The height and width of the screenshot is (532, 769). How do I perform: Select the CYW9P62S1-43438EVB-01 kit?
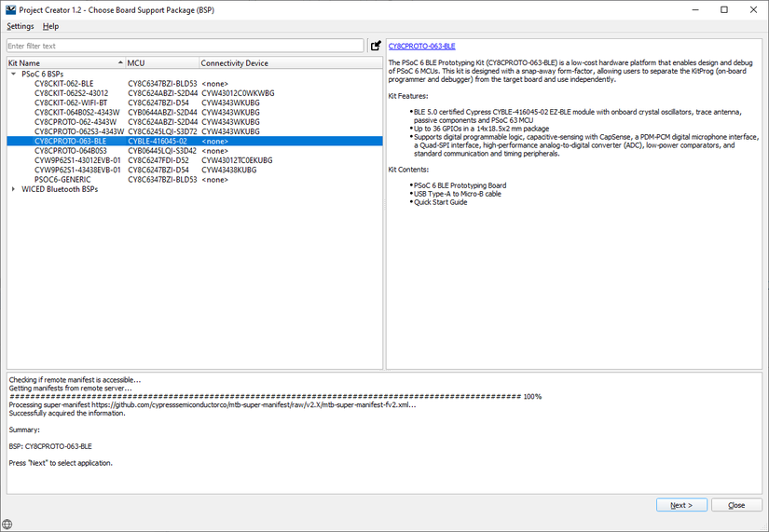77,171
